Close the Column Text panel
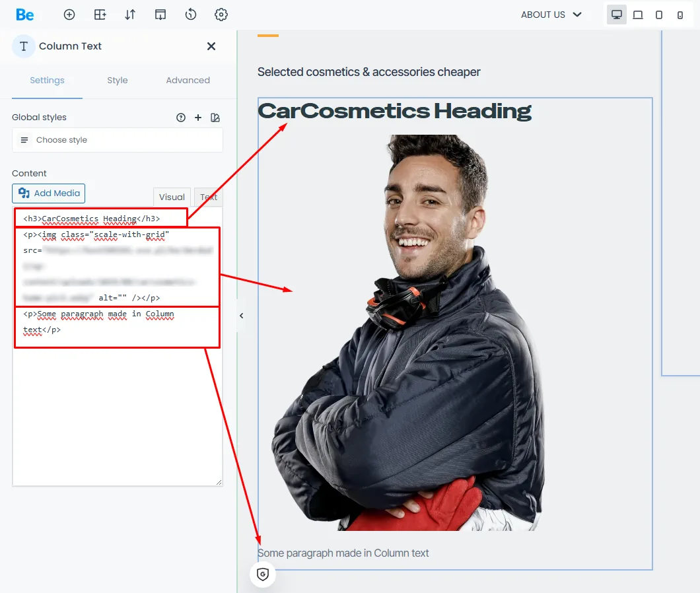The width and height of the screenshot is (700, 593). pos(211,46)
